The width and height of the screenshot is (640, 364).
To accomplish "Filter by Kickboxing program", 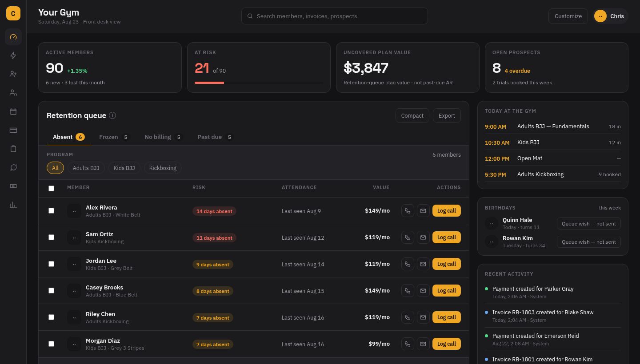I will [163, 168].
